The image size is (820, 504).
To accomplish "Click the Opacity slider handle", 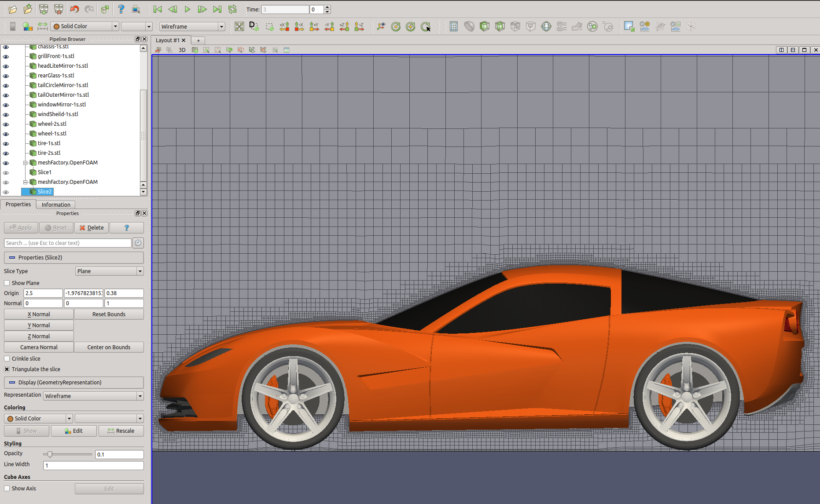I will [50, 454].
